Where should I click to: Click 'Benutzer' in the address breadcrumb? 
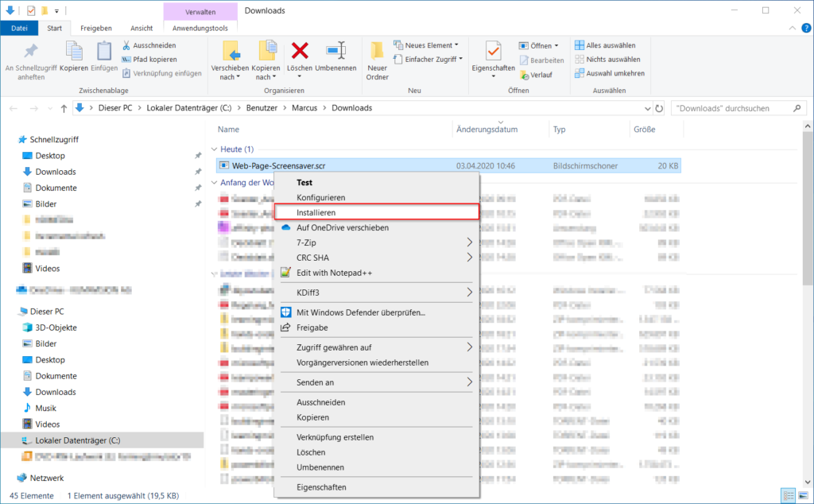pos(262,108)
